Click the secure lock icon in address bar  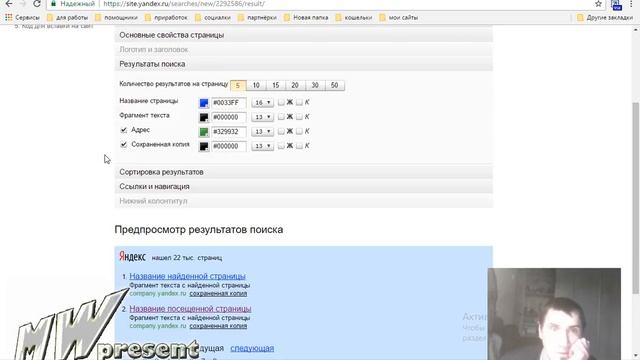[53, 4]
